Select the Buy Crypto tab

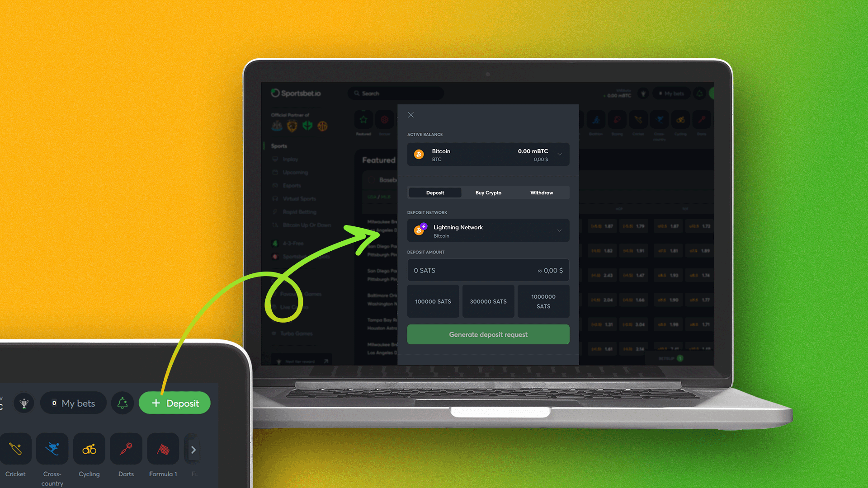point(488,192)
